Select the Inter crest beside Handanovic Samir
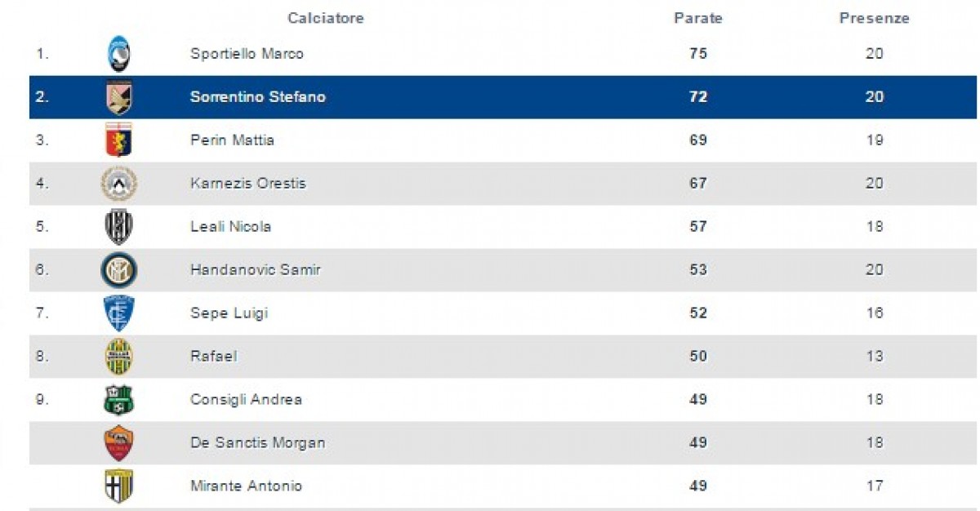Image resolution: width=980 pixels, height=511 pixels. pos(118,269)
